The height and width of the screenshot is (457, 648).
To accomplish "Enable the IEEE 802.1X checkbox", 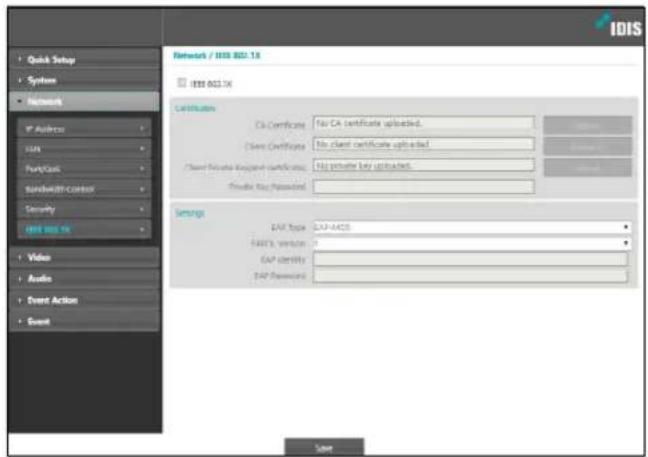I will tap(182, 83).
